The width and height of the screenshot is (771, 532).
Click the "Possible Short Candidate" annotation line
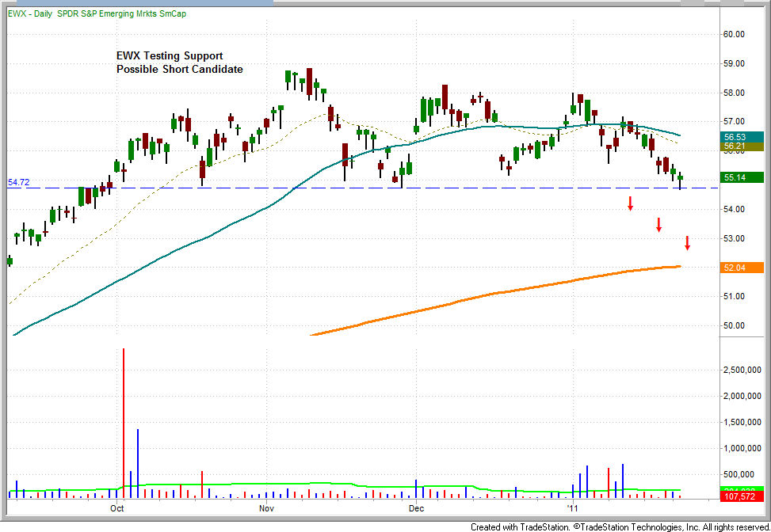coord(179,69)
